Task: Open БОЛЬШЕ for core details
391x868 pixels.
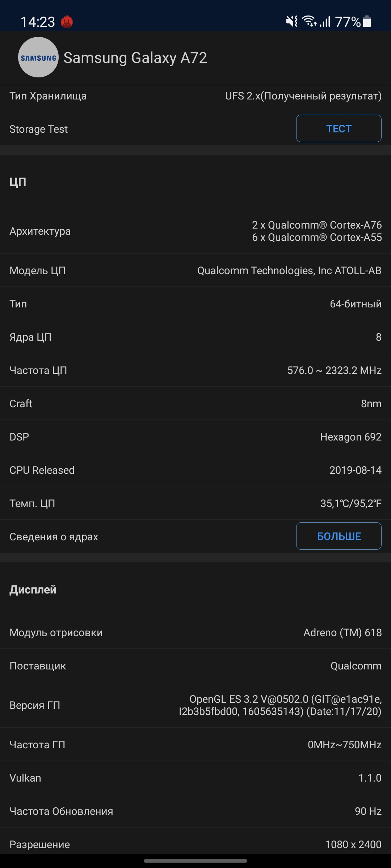Action: coord(339,536)
